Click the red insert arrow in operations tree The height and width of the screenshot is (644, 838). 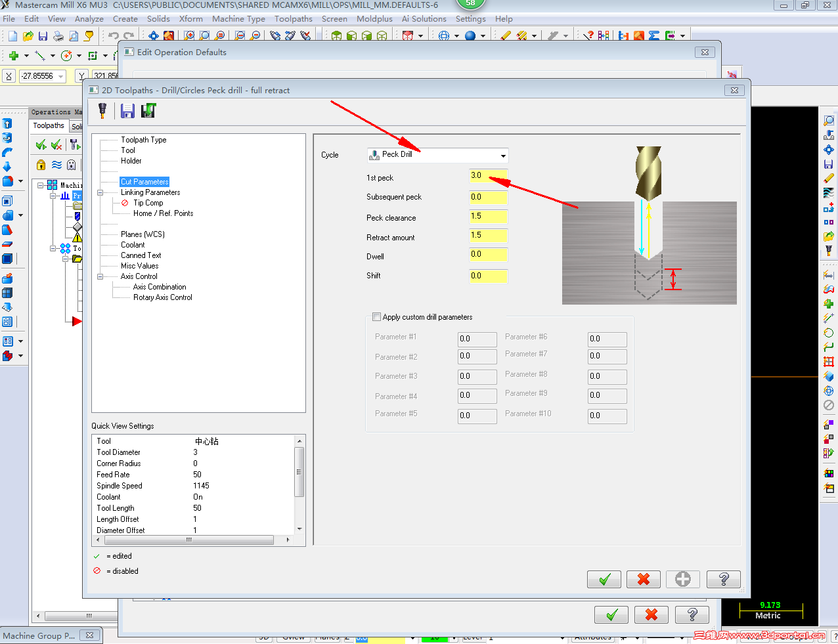pos(77,321)
